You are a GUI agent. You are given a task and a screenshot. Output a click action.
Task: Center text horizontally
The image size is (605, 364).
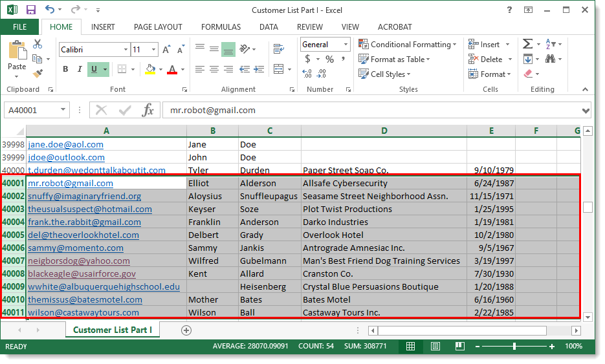(214, 69)
